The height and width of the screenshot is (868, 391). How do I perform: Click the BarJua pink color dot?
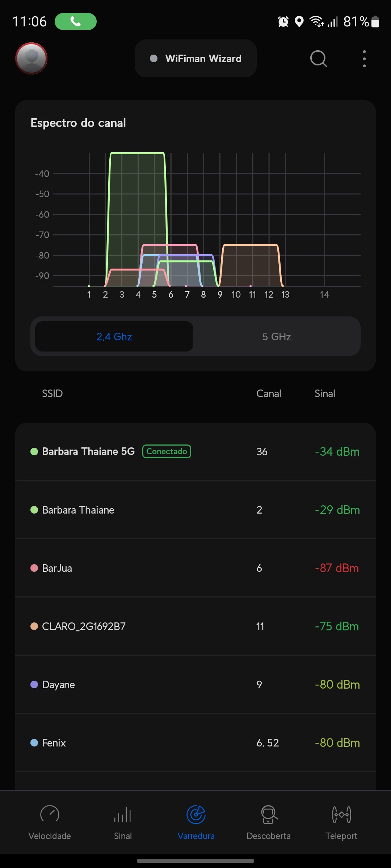[34, 568]
